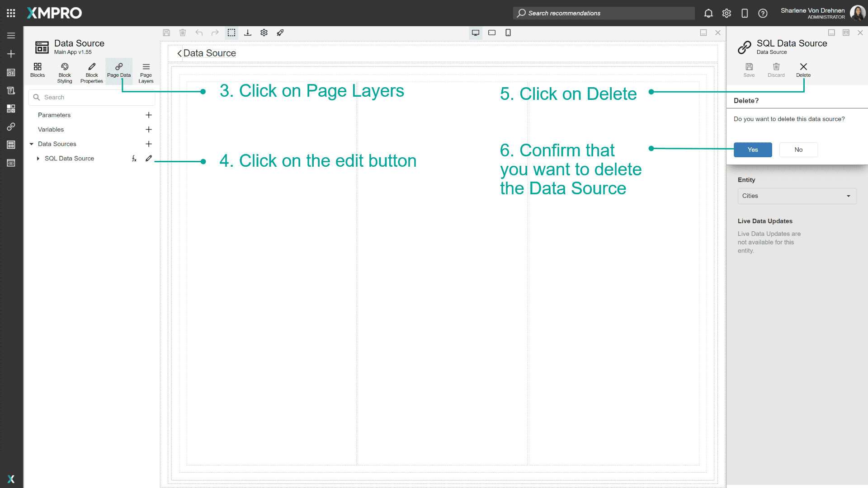
Task: Switch preview to tablet view
Action: (x=492, y=33)
